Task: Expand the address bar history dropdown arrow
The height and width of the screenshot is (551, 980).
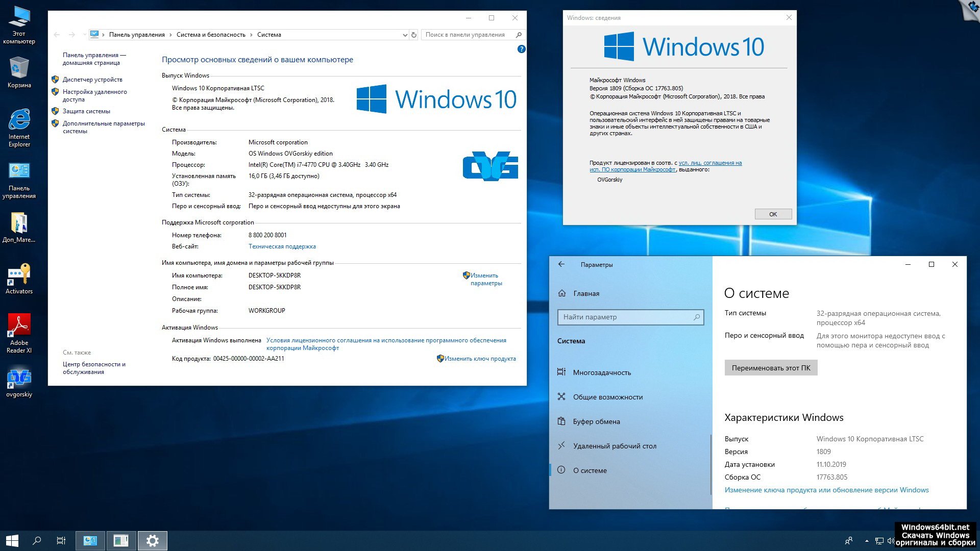Action: click(x=405, y=35)
